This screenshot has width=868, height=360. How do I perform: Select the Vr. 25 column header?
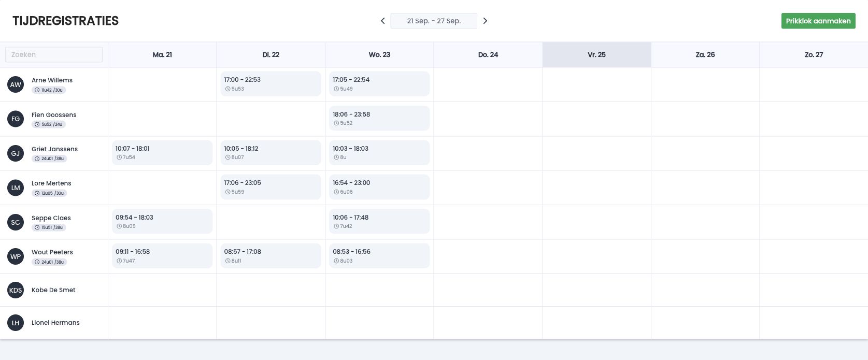click(x=596, y=55)
